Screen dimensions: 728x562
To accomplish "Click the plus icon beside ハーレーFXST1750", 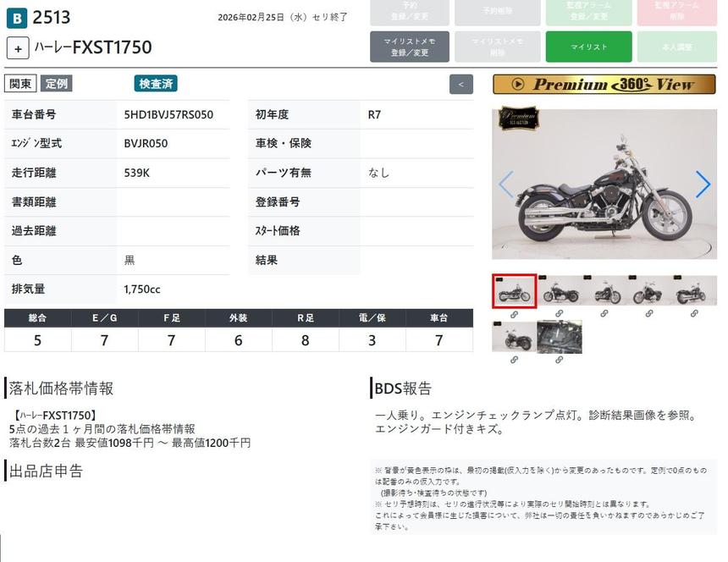I will [x=18, y=48].
